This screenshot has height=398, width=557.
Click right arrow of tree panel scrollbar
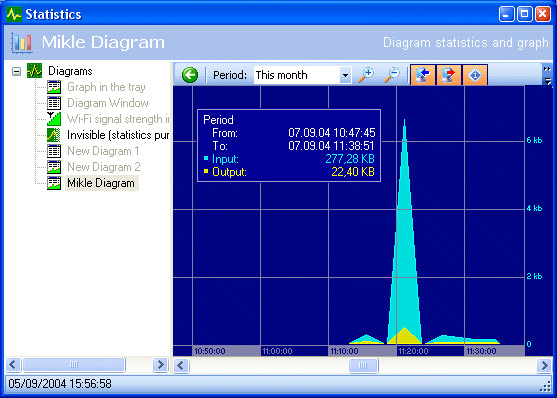tap(160, 365)
